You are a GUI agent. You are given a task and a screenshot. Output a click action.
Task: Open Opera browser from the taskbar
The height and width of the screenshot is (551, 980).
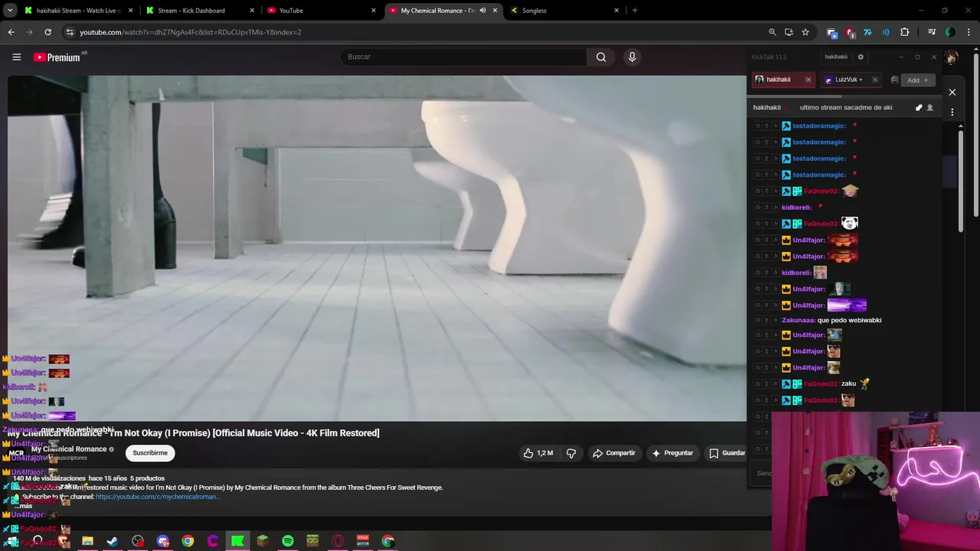pos(338,541)
